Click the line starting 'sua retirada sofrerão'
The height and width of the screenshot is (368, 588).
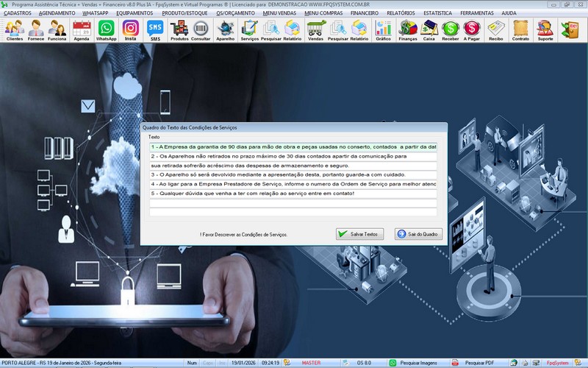pos(293,166)
